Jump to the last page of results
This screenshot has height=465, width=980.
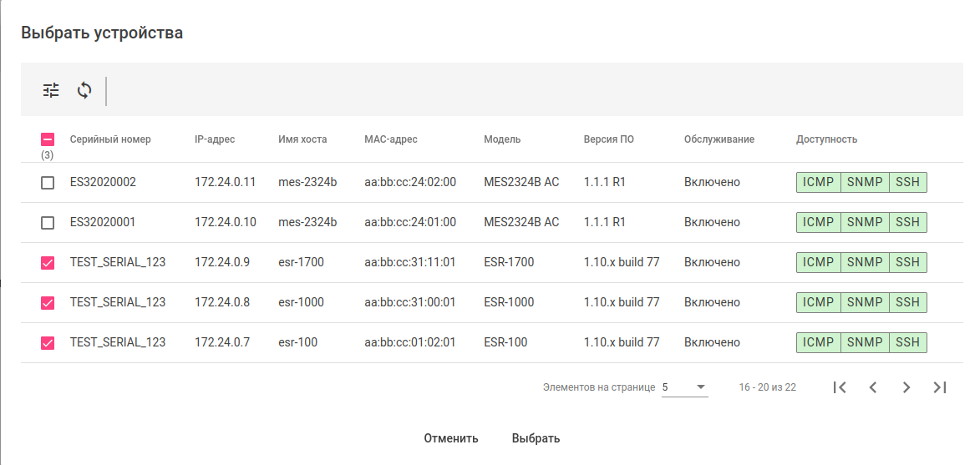click(x=940, y=387)
